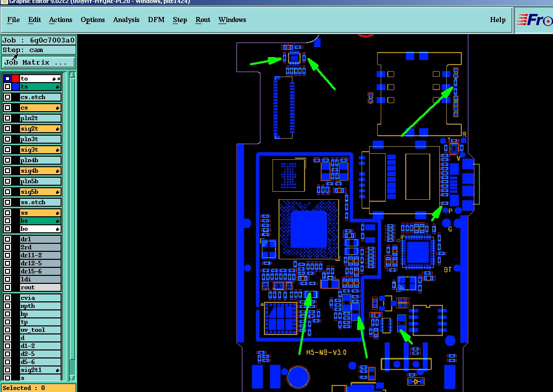Click the hand marker icon on layer sig4b
This screenshot has height=392, width=553.
click(x=58, y=171)
